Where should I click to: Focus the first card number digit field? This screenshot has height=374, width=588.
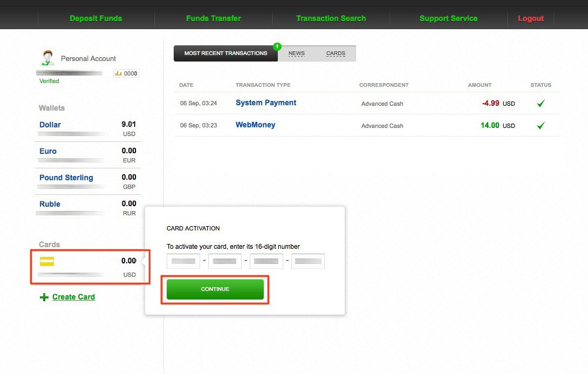point(183,261)
